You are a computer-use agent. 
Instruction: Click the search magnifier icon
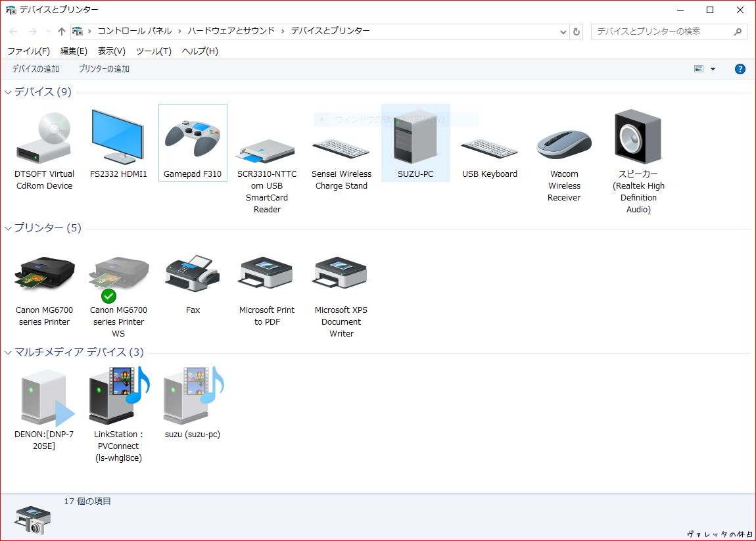(738, 32)
